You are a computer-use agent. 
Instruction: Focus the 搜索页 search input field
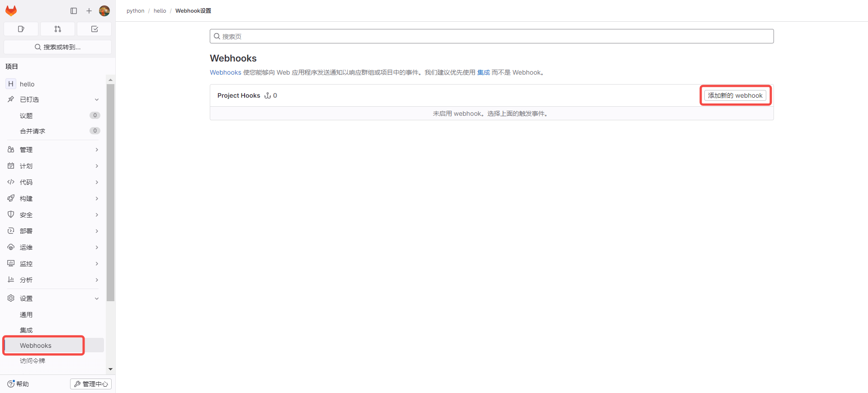pos(492,36)
